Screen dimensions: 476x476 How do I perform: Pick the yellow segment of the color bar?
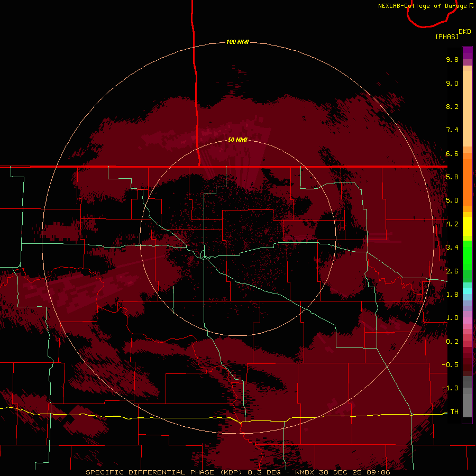click(x=467, y=226)
